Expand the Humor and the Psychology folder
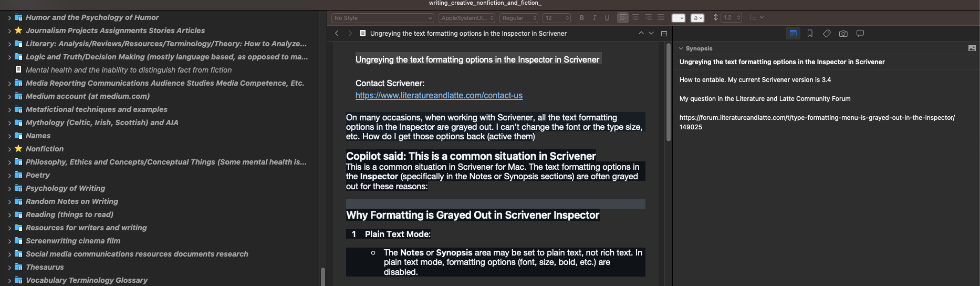The height and width of the screenshot is (286, 980). click(x=9, y=17)
